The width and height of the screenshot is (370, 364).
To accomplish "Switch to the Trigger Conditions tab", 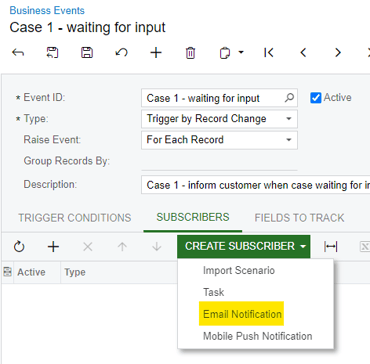I will pos(74,218).
